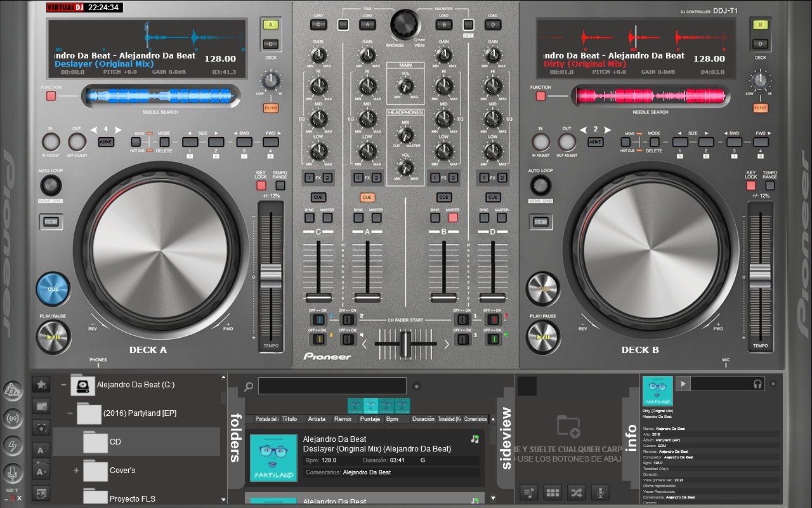Click the Alejandro Da Beat (G:) drive icon
The width and height of the screenshot is (812, 508).
click(x=82, y=384)
